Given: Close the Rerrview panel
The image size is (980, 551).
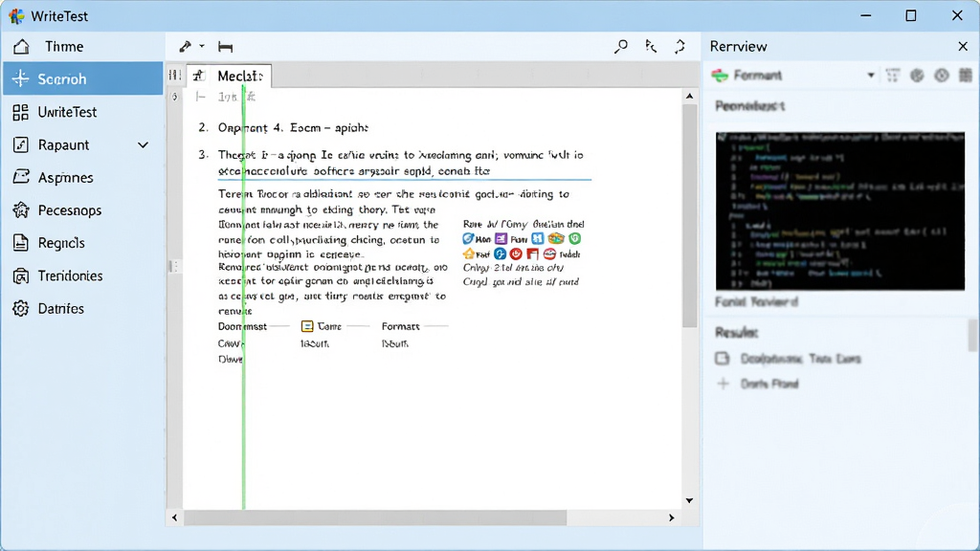Looking at the screenshot, I should pos(963,46).
